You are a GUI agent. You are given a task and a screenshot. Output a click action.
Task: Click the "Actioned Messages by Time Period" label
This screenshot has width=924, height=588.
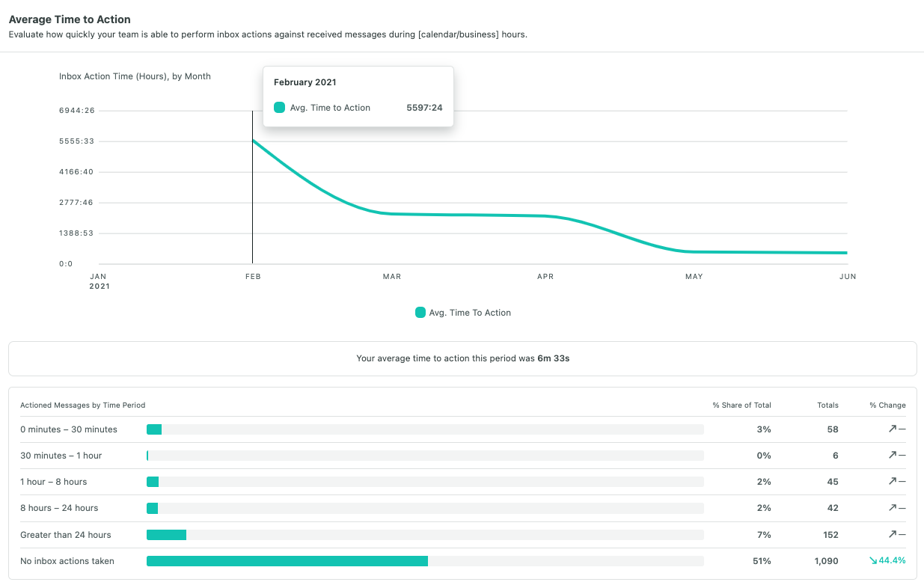[83, 405]
